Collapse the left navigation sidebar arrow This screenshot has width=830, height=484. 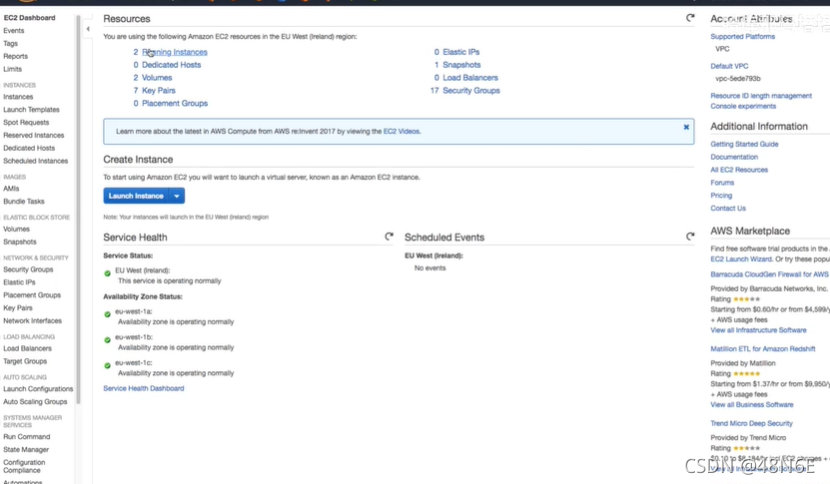coord(88,29)
